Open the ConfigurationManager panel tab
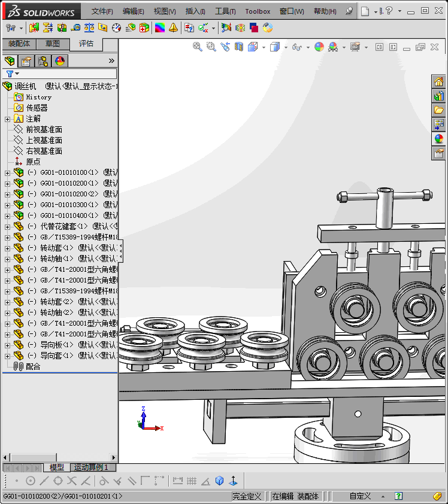 (43, 60)
